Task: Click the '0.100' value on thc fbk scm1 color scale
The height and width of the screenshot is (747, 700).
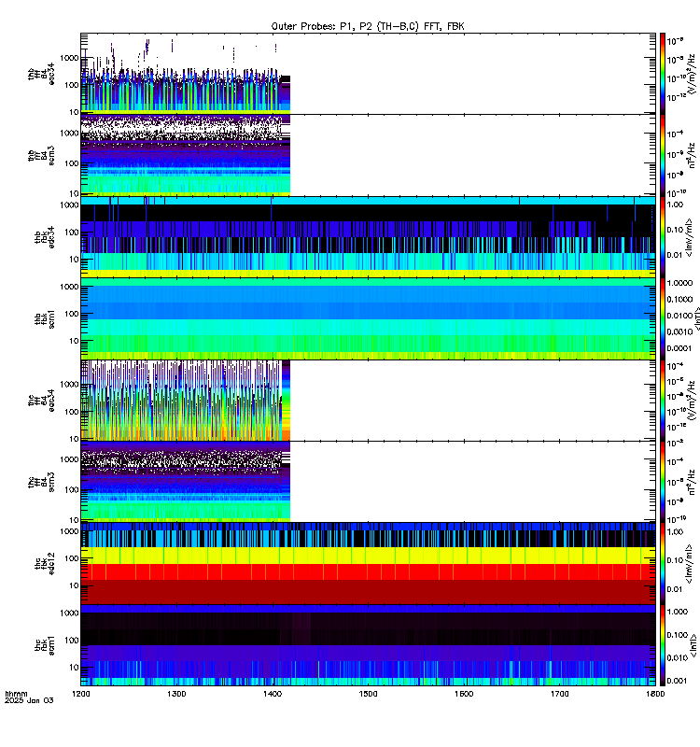Action: (678, 635)
